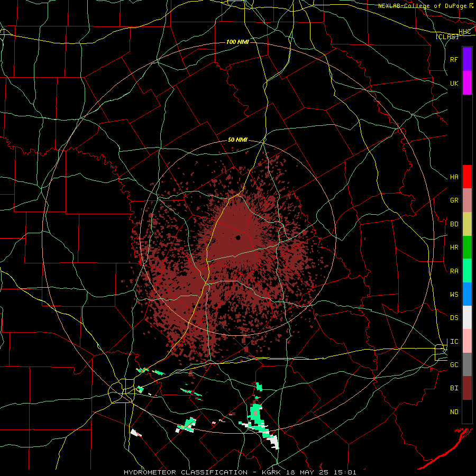Viewport: 476px width, 476px height.
Task: Click the DS legend label
Action: click(x=454, y=318)
